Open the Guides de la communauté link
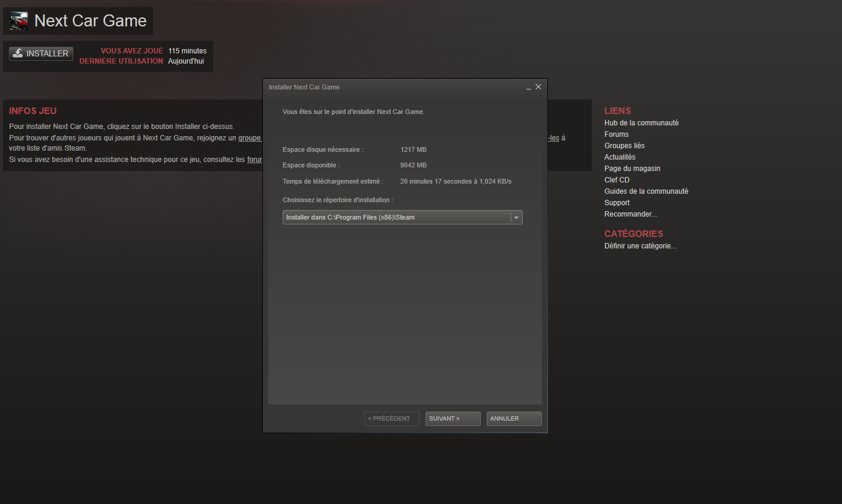The height and width of the screenshot is (504, 842). point(646,191)
